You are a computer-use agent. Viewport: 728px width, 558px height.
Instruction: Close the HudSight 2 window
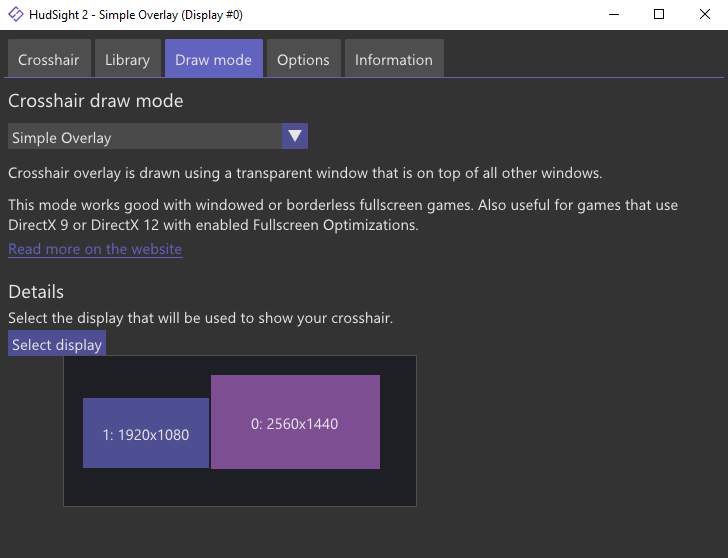[x=705, y=15]
